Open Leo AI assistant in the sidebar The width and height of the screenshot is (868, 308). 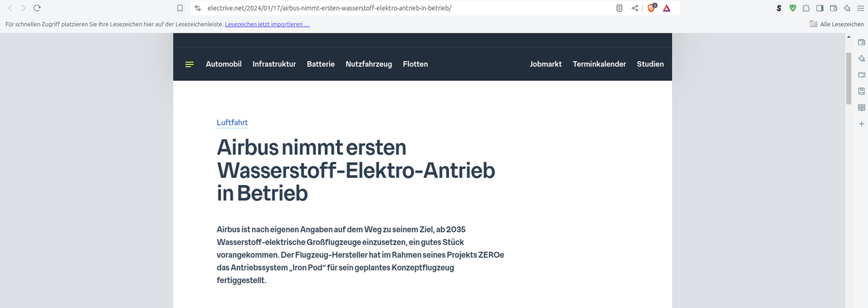pos(862,58)
